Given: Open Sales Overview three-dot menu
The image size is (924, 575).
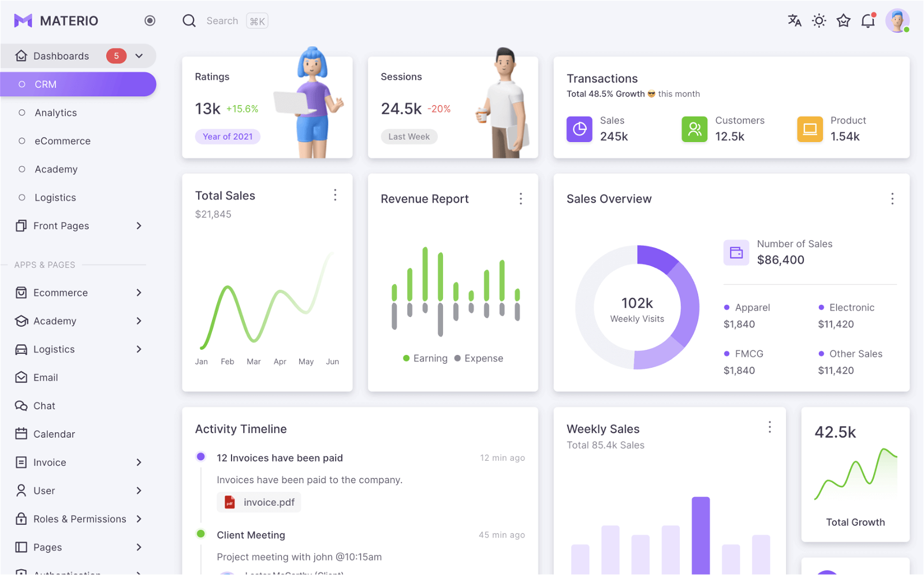Looking at the screenshot, I should pyautogui.click(x=892, y=199).
